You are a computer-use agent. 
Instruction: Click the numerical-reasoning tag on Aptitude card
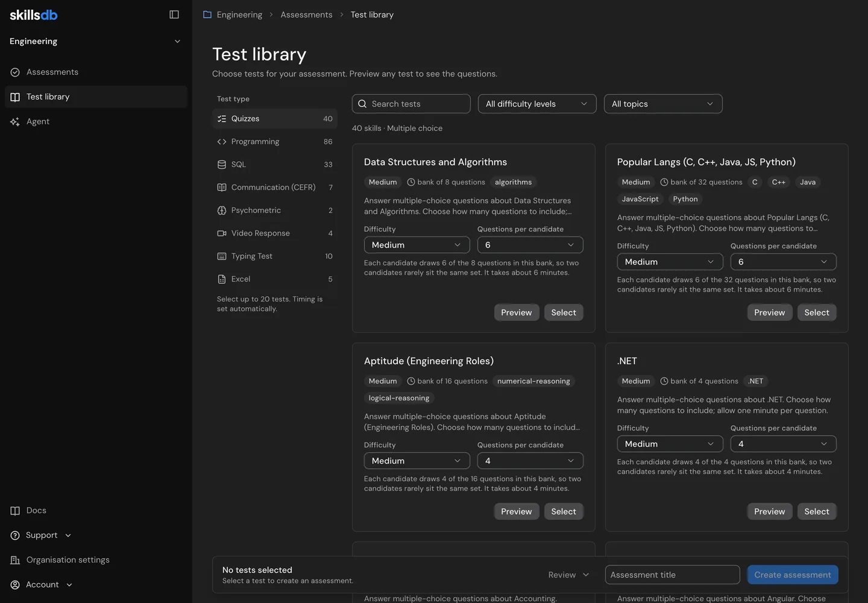(533, 381)
